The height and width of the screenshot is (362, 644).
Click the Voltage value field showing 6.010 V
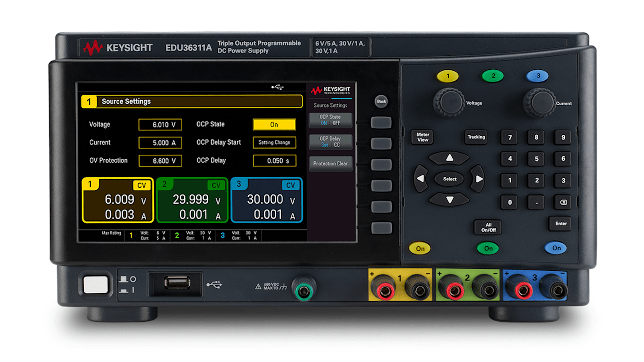pos(160,124)
